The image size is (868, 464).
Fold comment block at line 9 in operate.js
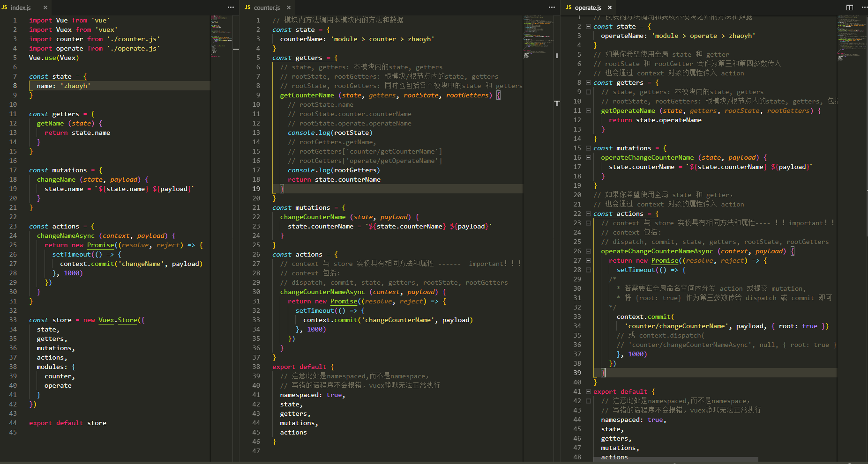(588, 92)
